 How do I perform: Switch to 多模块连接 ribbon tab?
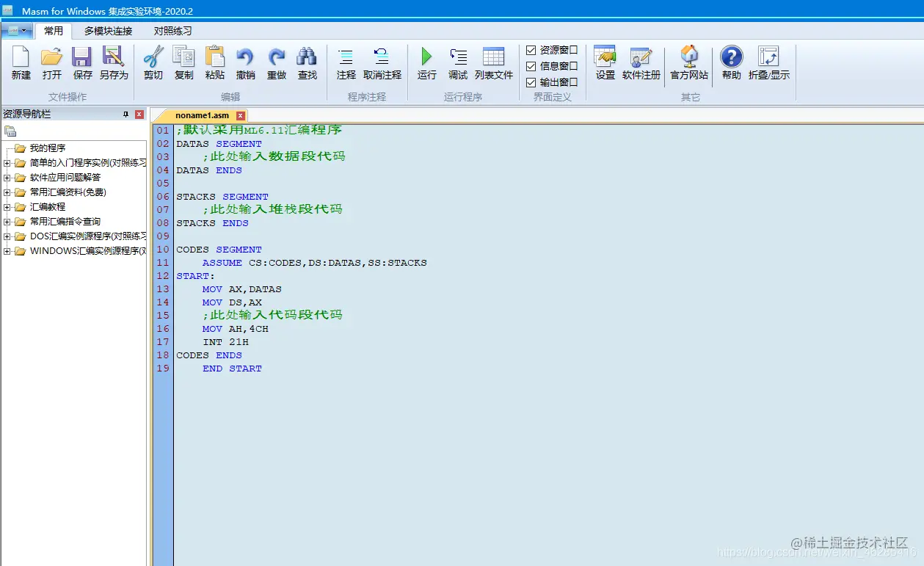point(108,31)
